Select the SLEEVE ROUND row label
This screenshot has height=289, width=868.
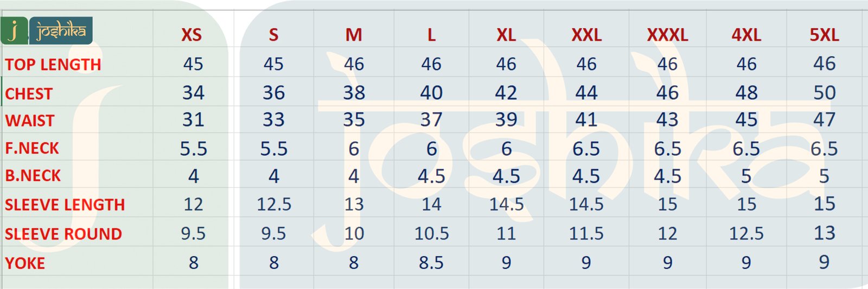click(x=63, y=234)
